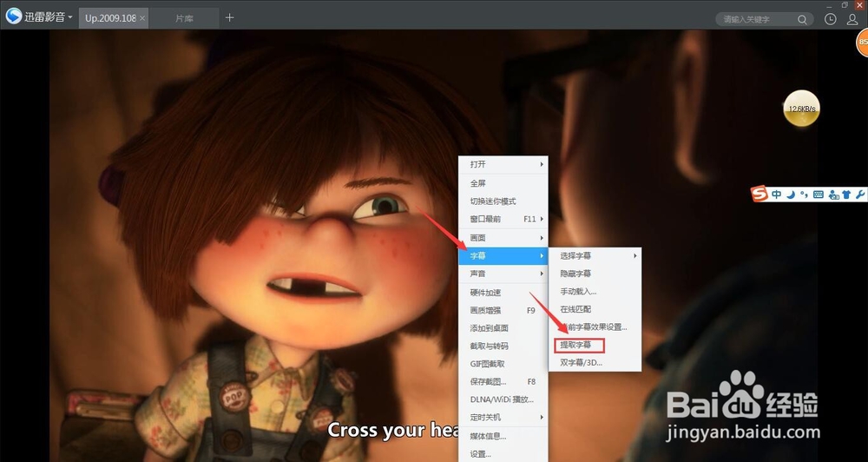868x462 pixels.
Task: Select 提取字幕 in the submenu
Action: pyautogui.click(x=595, y=345)
